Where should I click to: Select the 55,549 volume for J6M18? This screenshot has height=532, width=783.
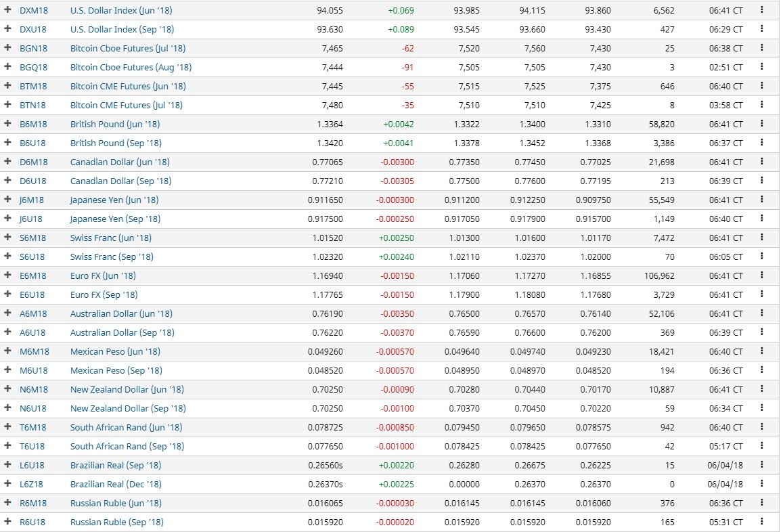click(x=662, y=200)
